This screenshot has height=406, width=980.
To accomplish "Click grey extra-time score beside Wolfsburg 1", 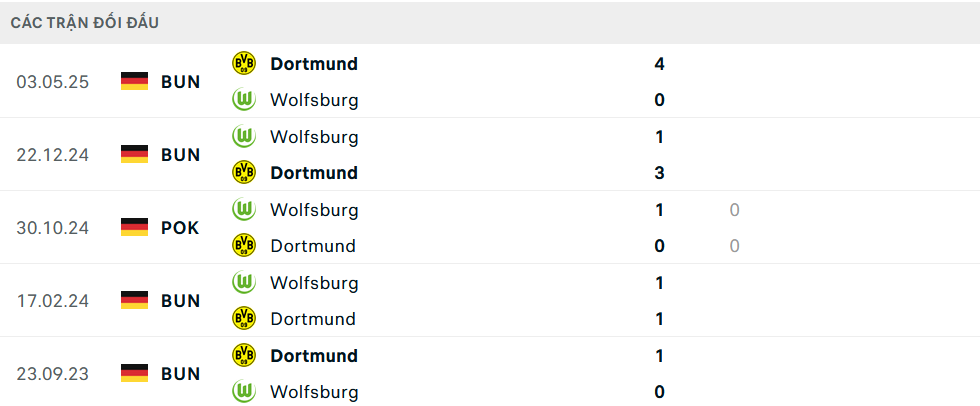I will tap(734, 210).
